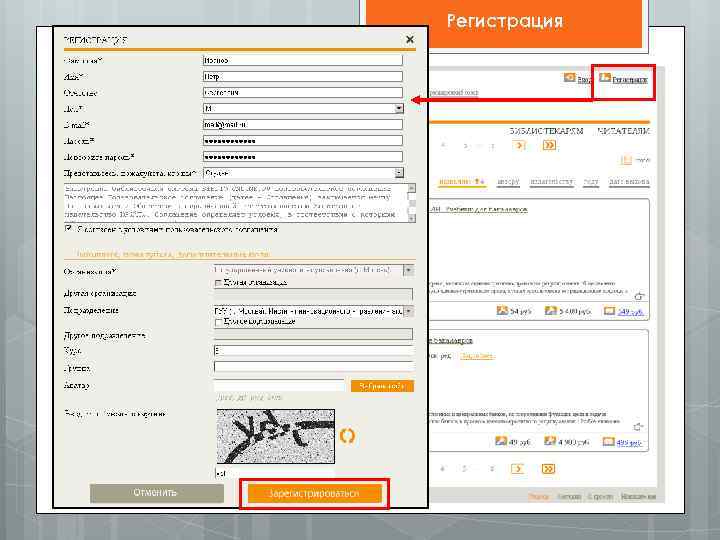
Task: Sort the list by названию
Action: tap(461, 181)
